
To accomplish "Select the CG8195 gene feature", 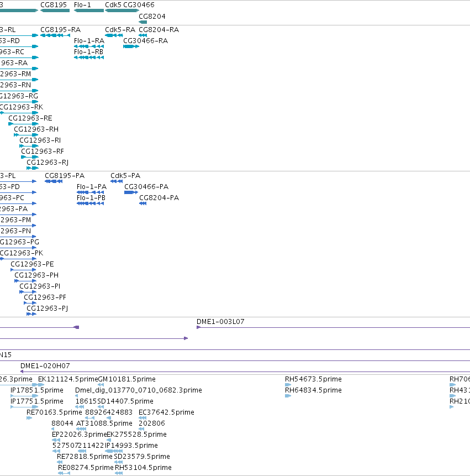I will 55,11.
